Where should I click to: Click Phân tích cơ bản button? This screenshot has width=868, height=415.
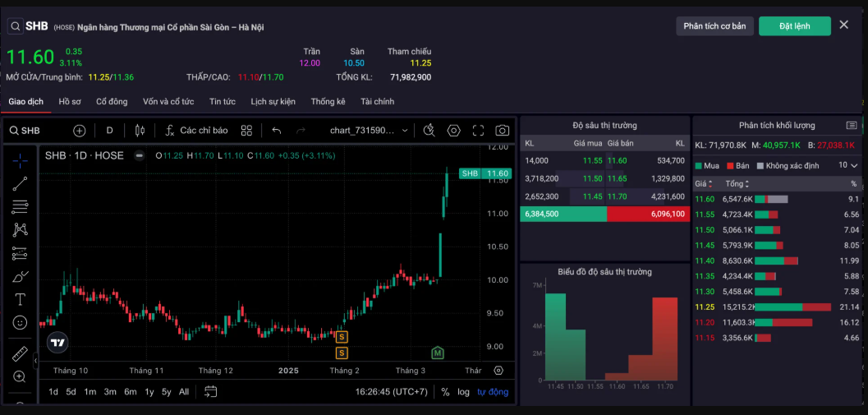pyautogui.click(x=714, y=26)
